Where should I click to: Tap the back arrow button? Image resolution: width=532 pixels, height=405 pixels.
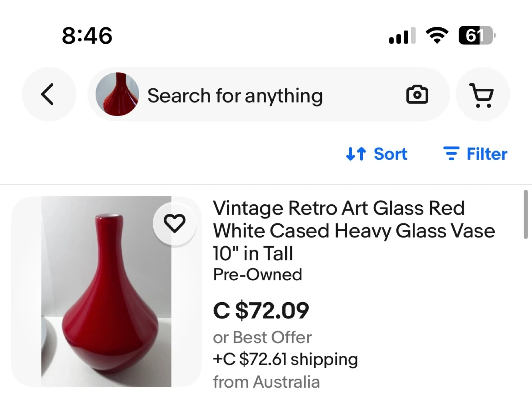[48, 94]
